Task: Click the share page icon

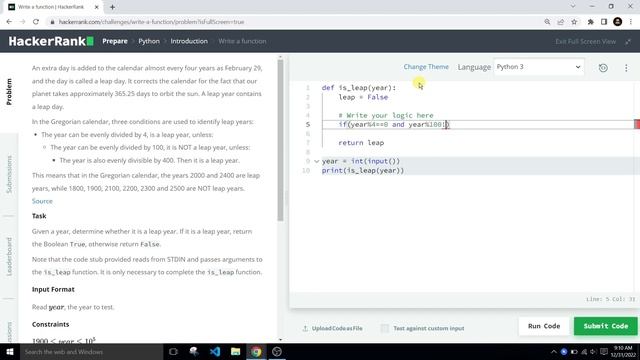Action: click(x=560, y=22)
